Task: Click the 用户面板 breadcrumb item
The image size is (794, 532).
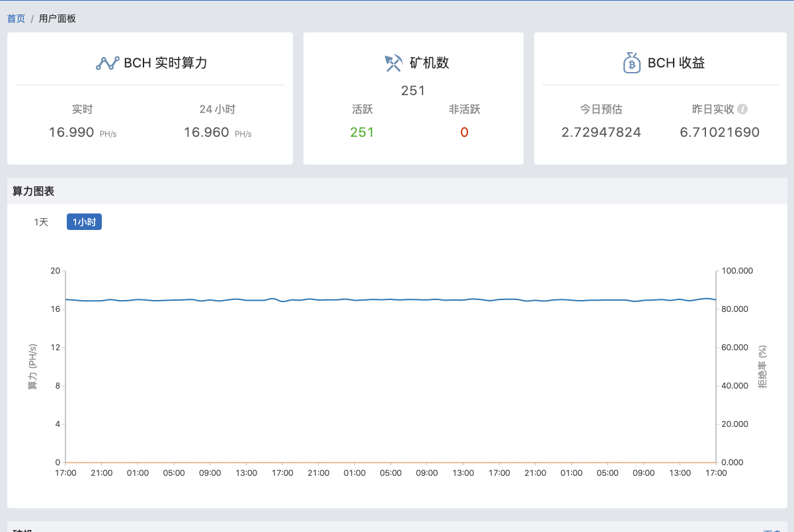Action: pyautogui.click(x=58, y=19)
